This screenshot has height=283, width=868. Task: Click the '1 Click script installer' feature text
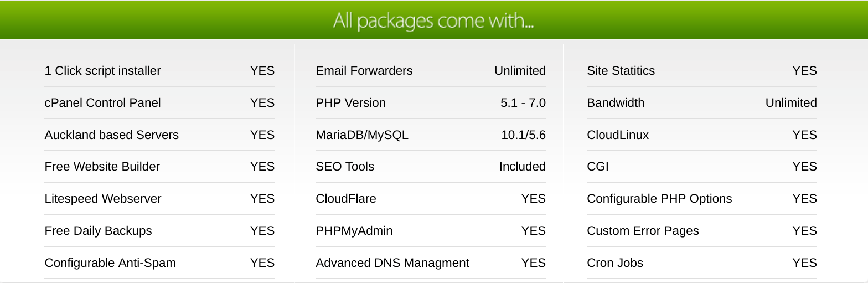point(102,71)
